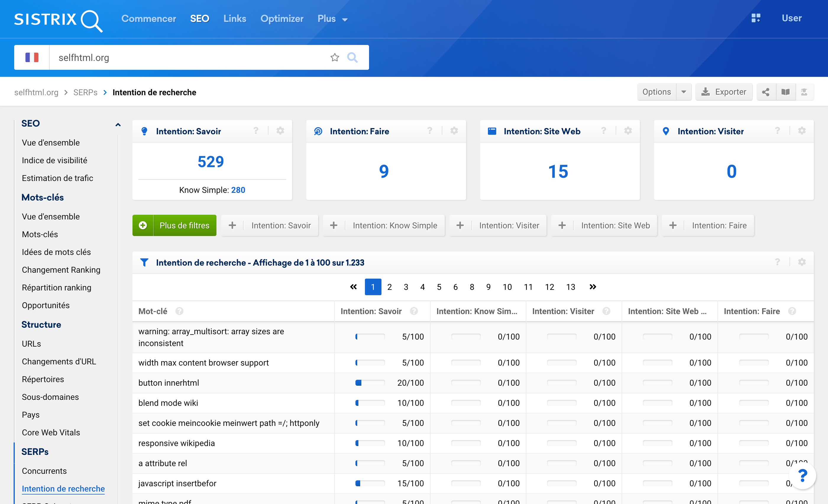Go to last page double-right arrow
This screenshot has width=828, height=504.
point(593,287)
